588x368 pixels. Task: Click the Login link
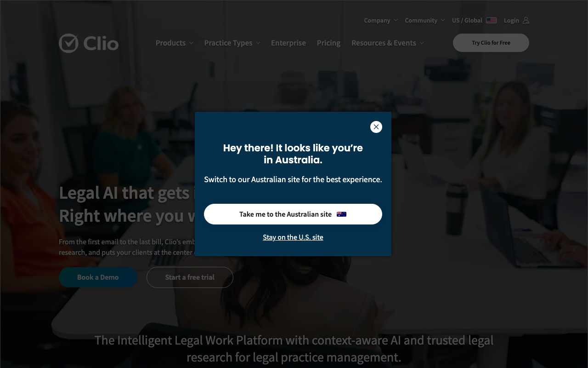(511, 20)
